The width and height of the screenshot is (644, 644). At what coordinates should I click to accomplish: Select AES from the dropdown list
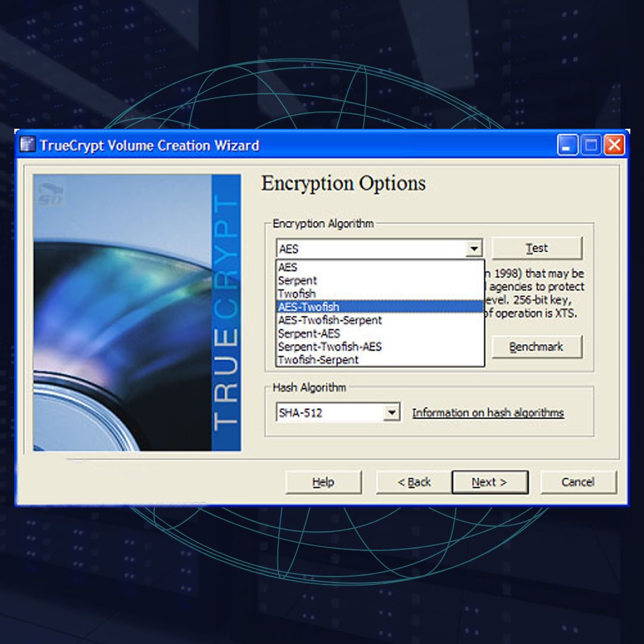click(288, 268)
